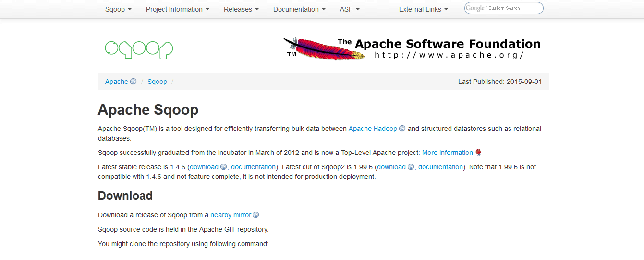
Task: Go to Apache breadcrumb link
Action: tap(117, 82)
